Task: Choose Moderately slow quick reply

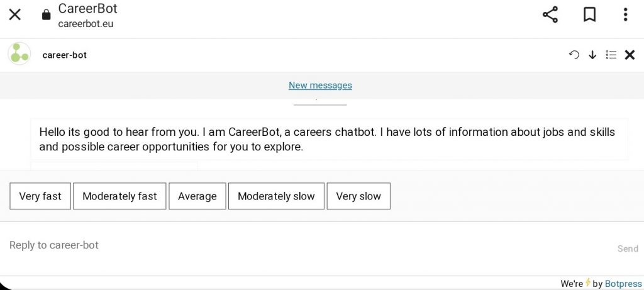Action: (276, 196)
